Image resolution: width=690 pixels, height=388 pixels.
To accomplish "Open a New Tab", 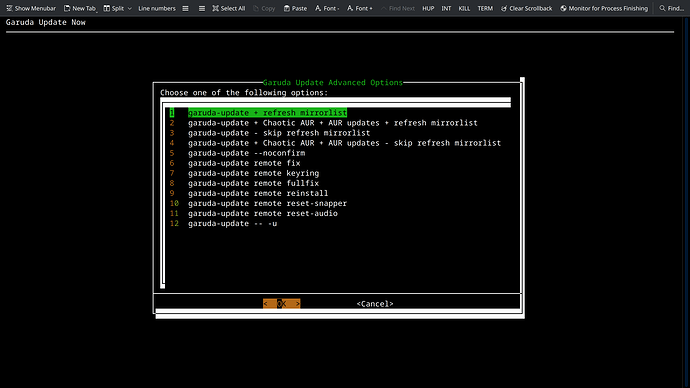I will [80, 8].
